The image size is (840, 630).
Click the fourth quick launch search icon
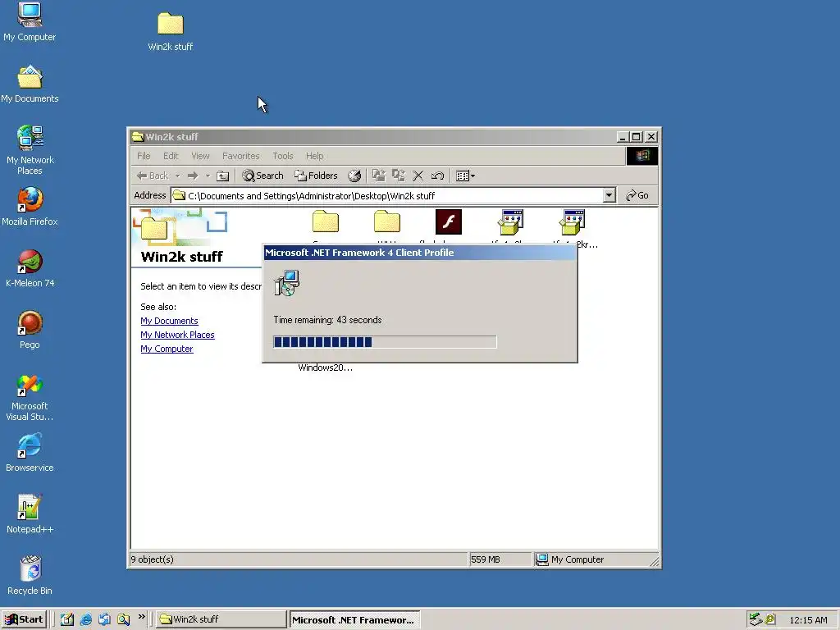124,619
